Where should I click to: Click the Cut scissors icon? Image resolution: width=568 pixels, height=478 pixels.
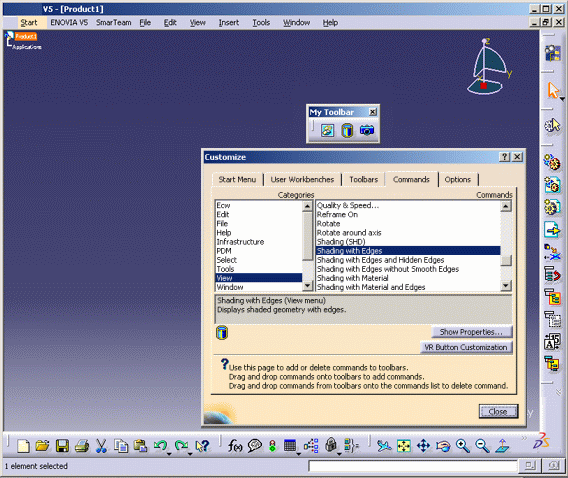[x=101, y=446]
